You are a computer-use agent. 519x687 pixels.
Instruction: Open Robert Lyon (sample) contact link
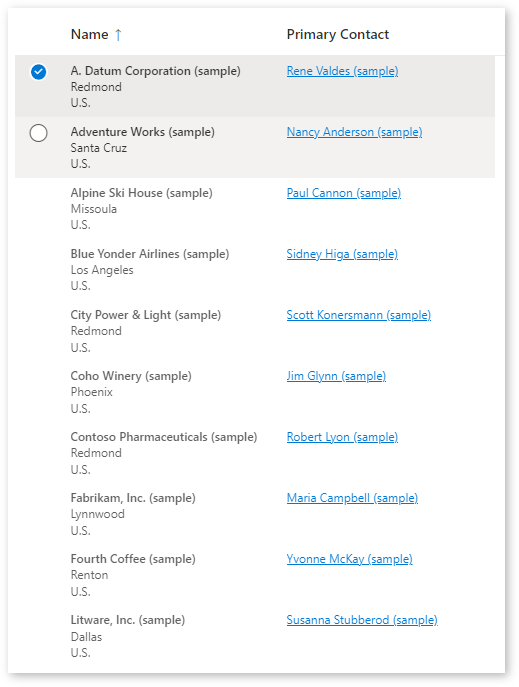point(342,437)
